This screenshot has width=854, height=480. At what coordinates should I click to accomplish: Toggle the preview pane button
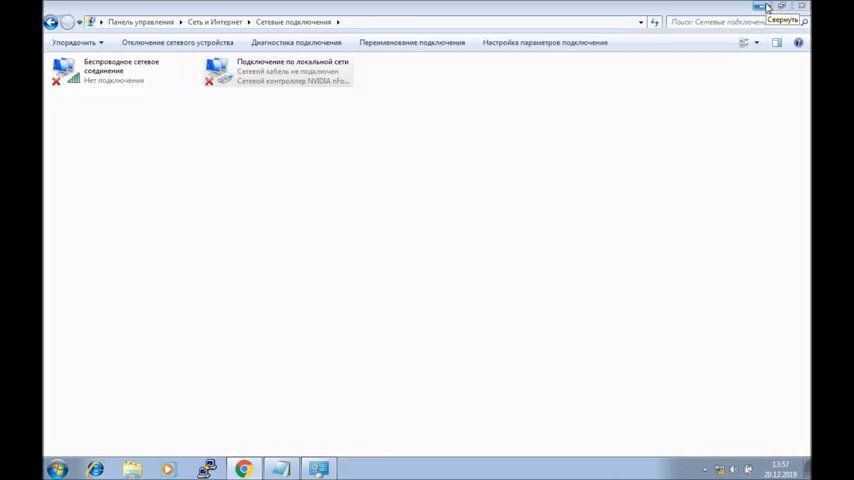(777, 42)
